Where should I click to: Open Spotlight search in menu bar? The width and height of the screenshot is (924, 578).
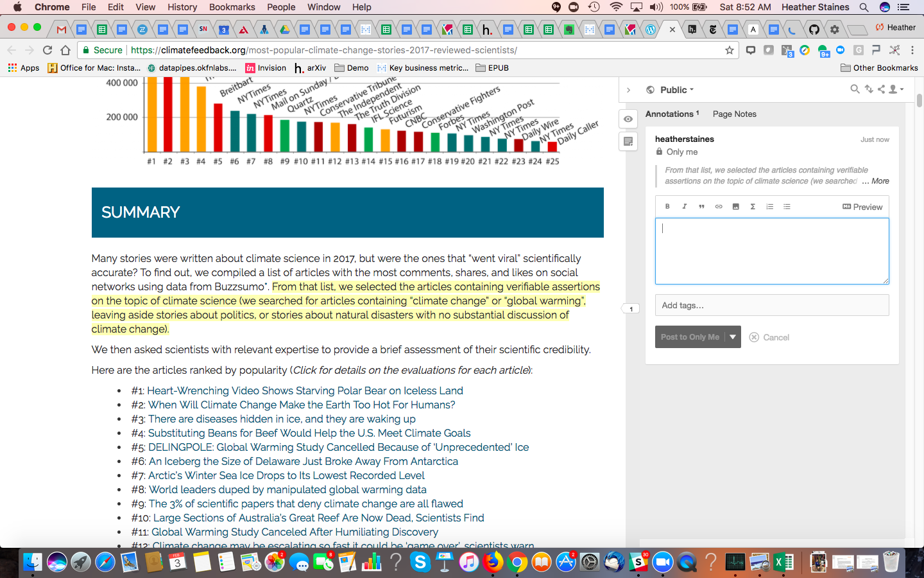click(x=864, y=7)
